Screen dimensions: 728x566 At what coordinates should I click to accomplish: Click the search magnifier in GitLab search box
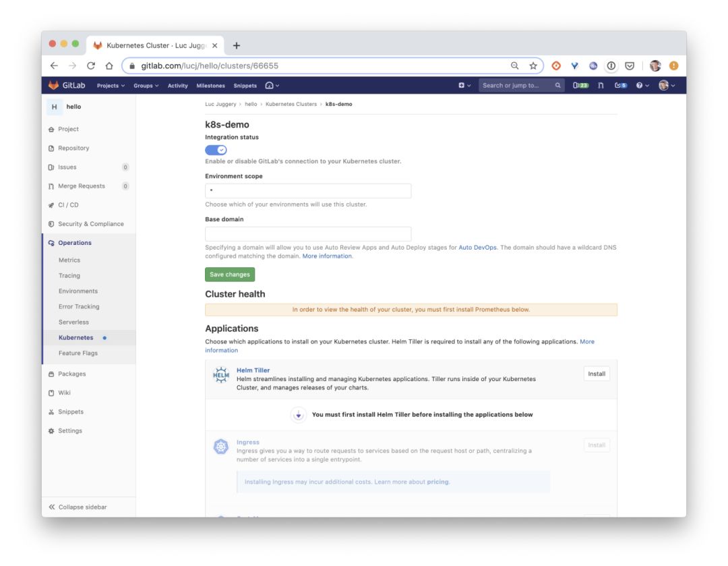coord(557,85)
